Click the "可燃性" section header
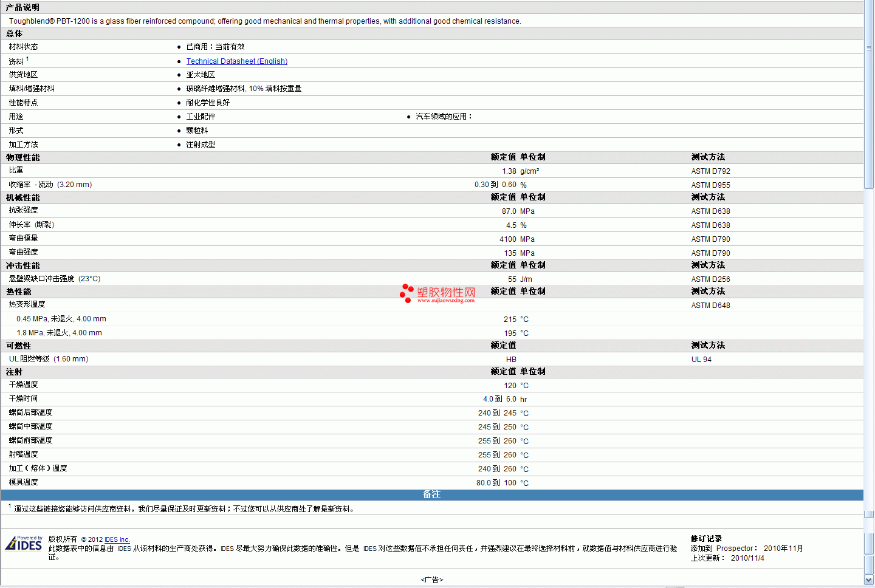The image size is (875, 588). coord(19,346)
